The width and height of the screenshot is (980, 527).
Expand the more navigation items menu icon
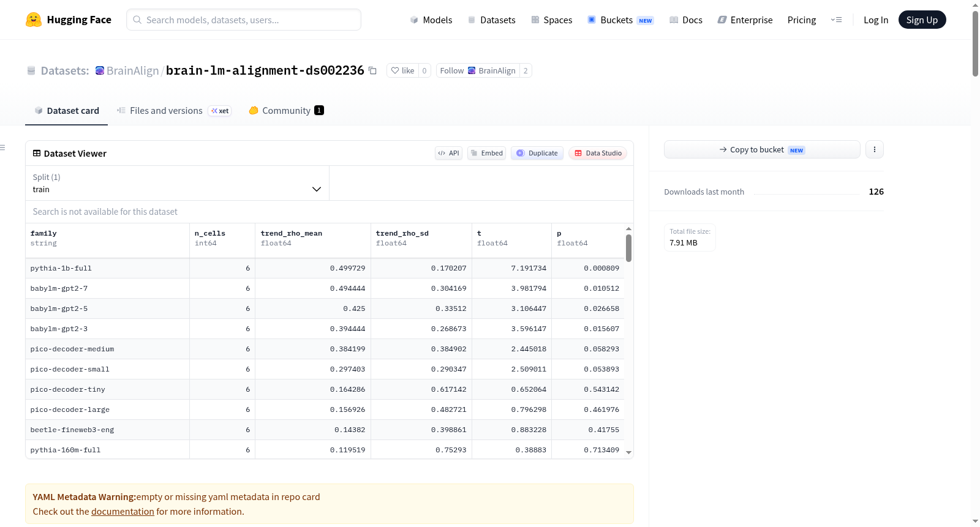[x=836, y=20]
